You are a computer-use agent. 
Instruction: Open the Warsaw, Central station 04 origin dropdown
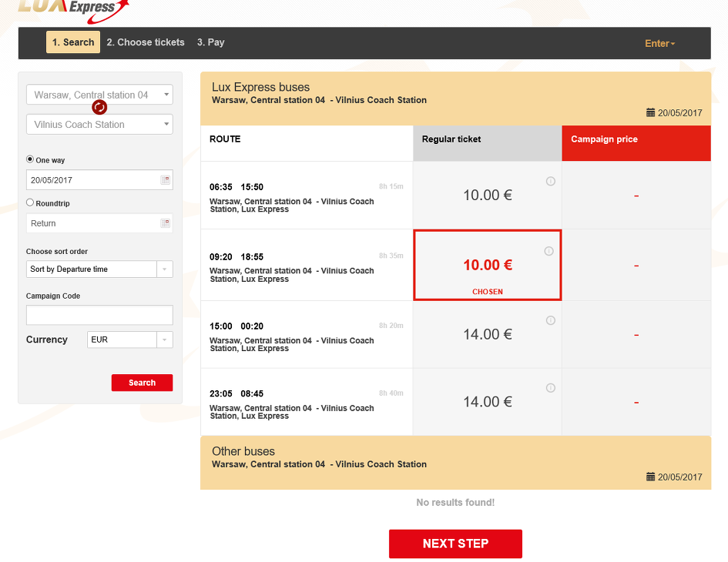click(x=100, y=95)
